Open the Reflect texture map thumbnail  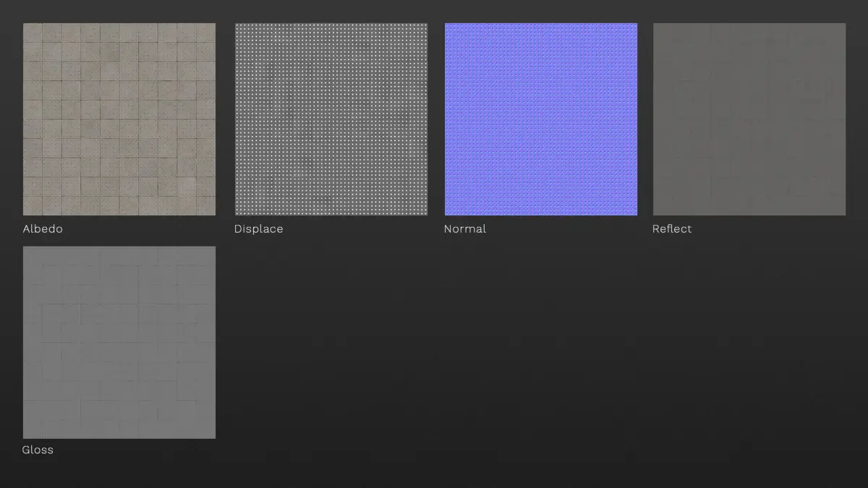coord(749,119)
